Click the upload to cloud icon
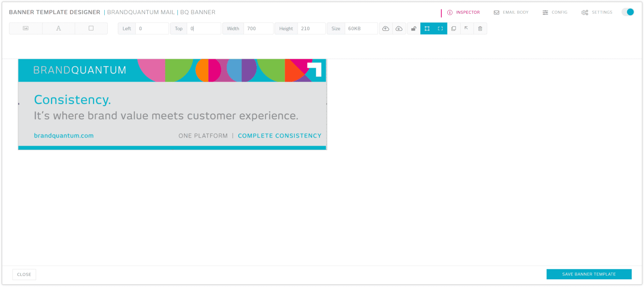644x287 pixels. click(386, 28)
